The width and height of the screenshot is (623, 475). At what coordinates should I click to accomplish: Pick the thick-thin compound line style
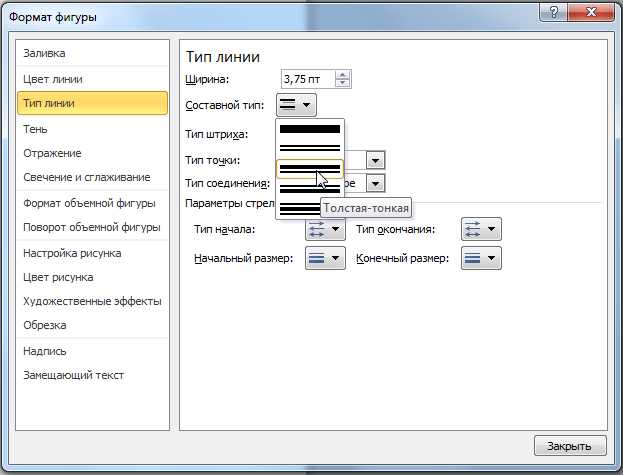pyautogui.click(x=310, y=169)
